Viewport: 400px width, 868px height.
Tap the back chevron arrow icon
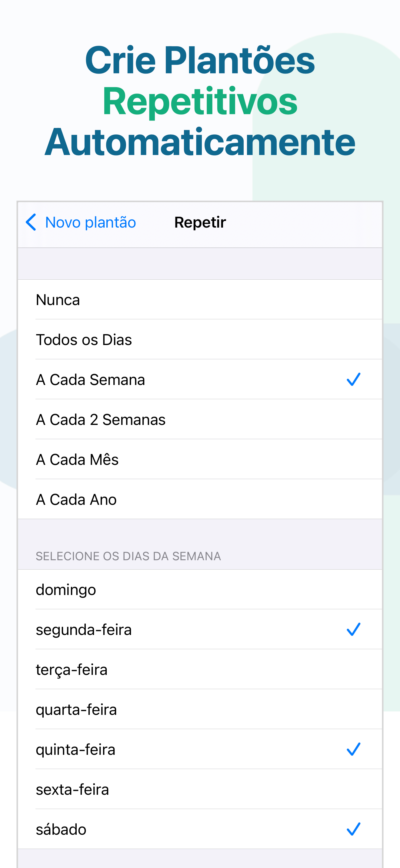(x=31, y=222)
